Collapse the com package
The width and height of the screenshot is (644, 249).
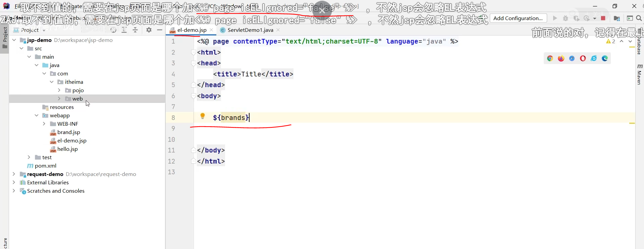(x=44, y=73)
